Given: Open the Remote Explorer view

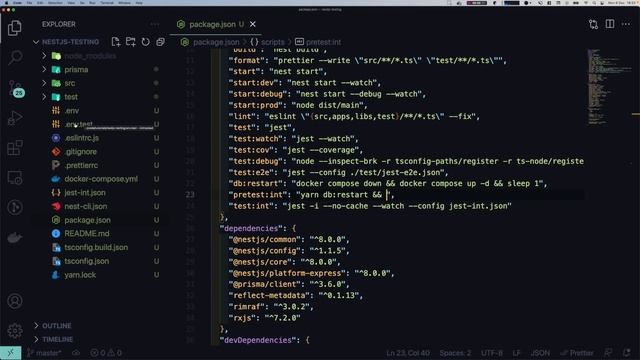Looking at the screenshot, I should (x=15, y=178).
